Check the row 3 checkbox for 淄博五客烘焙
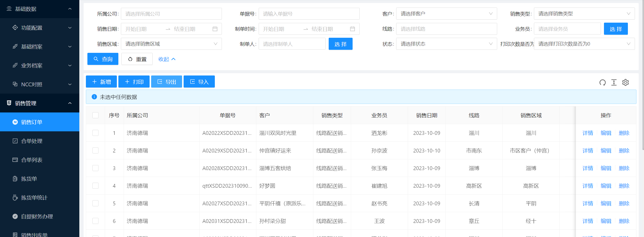The height and width of the screenshot is (237, 644). click(95, 168)
